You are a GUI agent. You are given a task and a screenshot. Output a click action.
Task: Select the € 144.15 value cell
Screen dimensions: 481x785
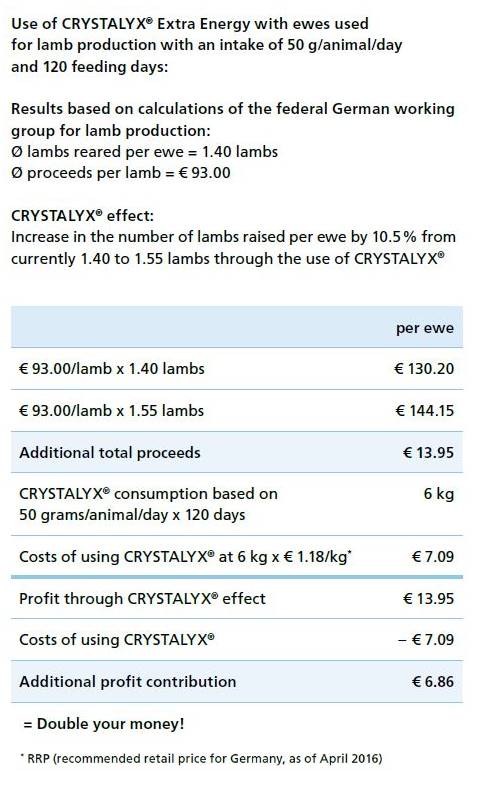tap(424, 411)
